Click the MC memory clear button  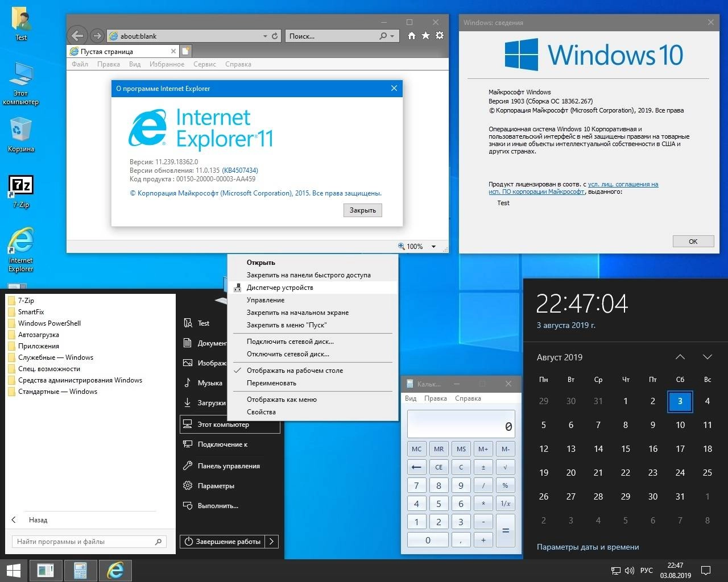click(416, 449)
